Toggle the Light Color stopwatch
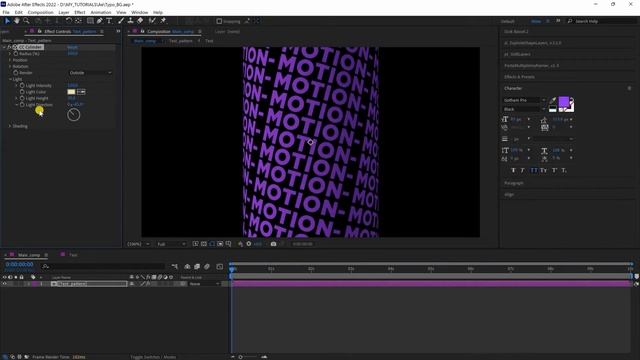Image resolution: width=640 pixels, height=360 pixels. (x=22, y=92)
